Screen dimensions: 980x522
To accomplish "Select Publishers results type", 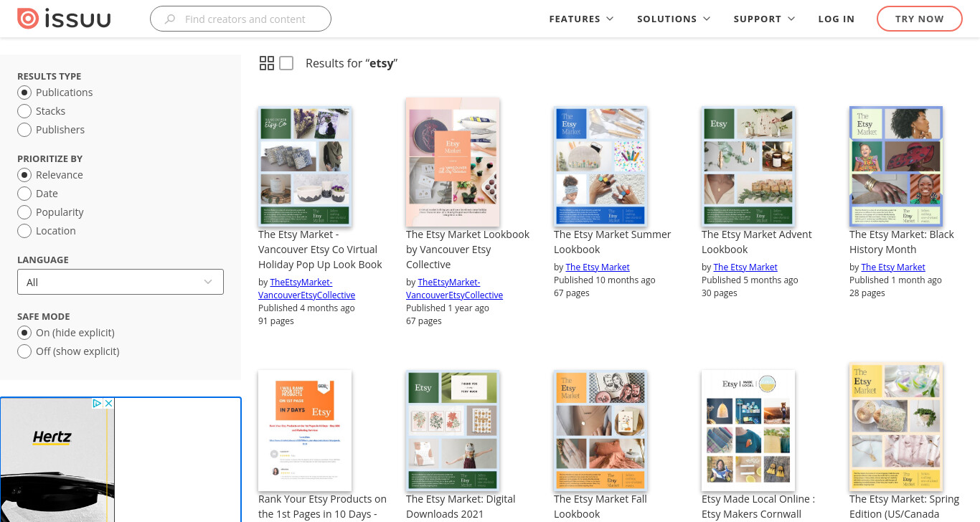I will (51, 130).
